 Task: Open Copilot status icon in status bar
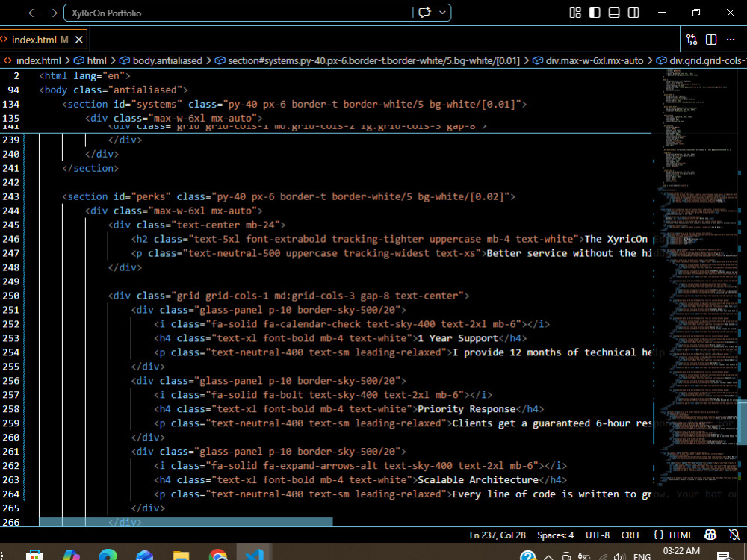(710, 535)
